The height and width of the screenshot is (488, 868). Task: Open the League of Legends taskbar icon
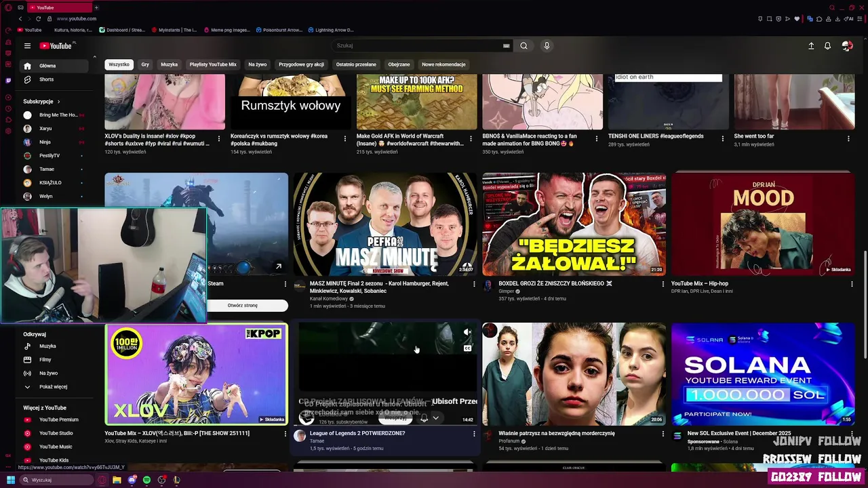(176, 480)
